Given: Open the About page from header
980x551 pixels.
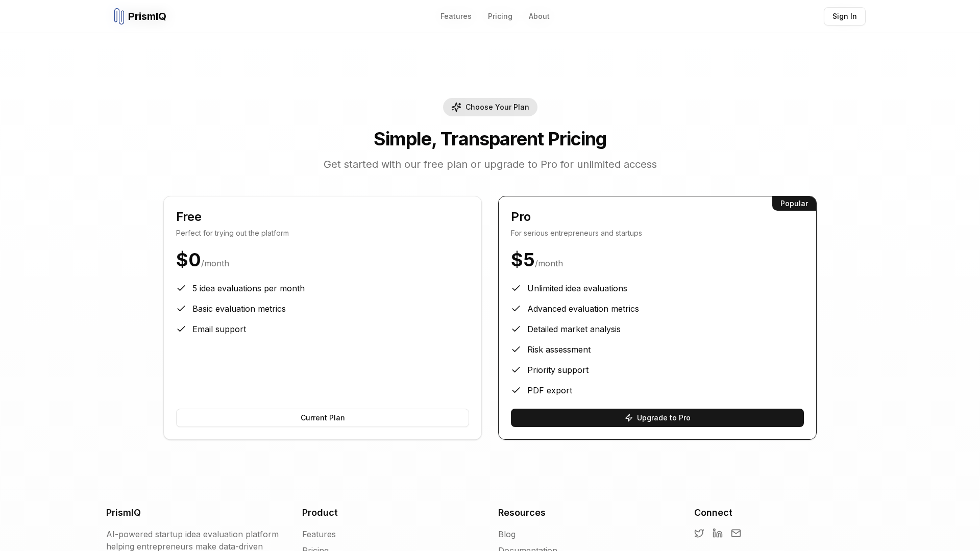Looking at the screenshot, I should (538, 16).
